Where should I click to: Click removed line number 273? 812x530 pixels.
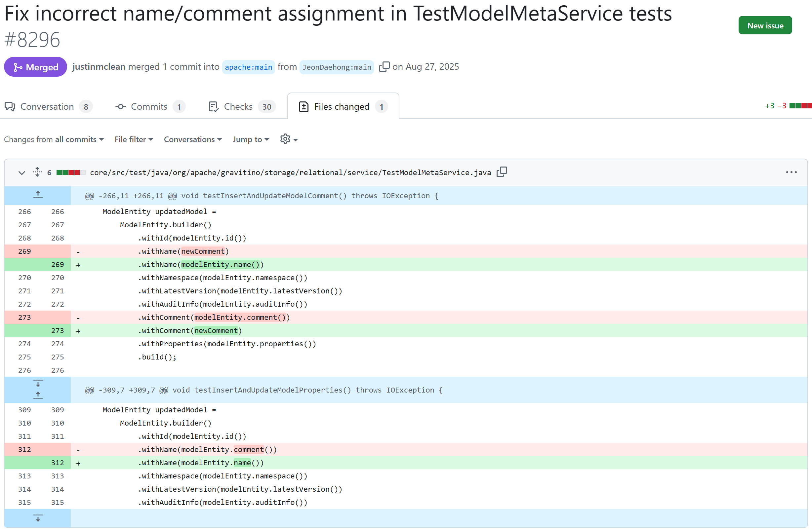pos(24,318)
